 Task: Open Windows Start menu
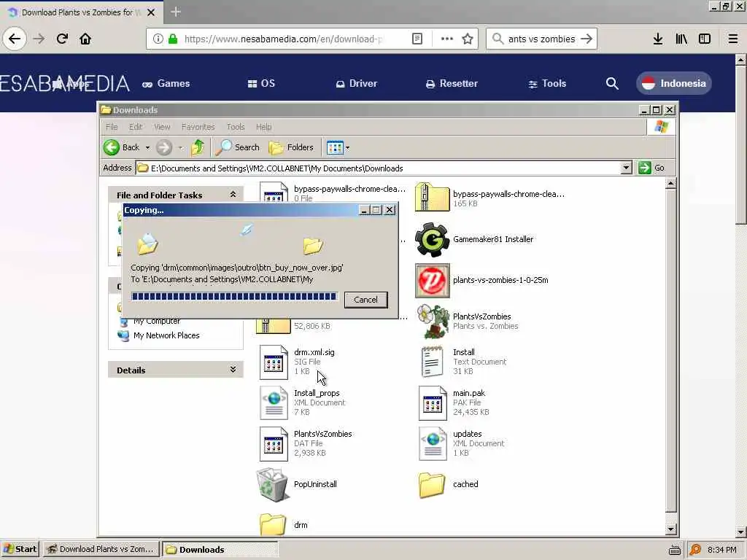[20, 549]
